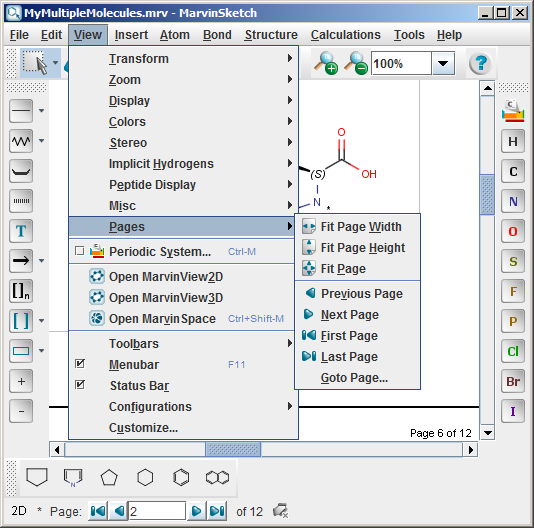Choose Customize... menu entry
The image size is (534, 528).
pos(184,428)
